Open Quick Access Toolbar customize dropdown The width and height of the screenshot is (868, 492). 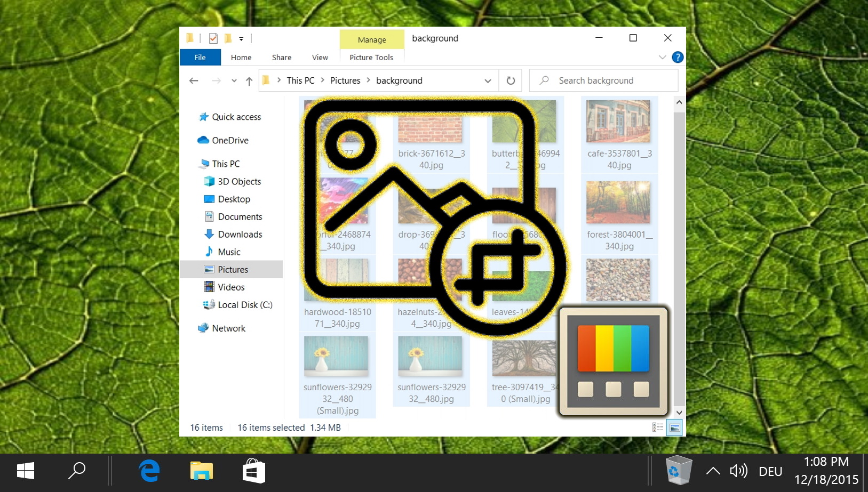coord(241,38)
